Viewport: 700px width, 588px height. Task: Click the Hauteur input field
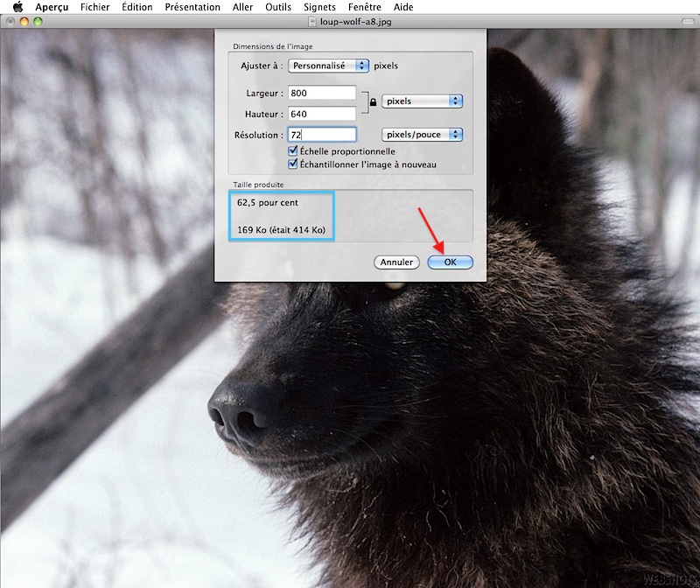pos(321,114)
